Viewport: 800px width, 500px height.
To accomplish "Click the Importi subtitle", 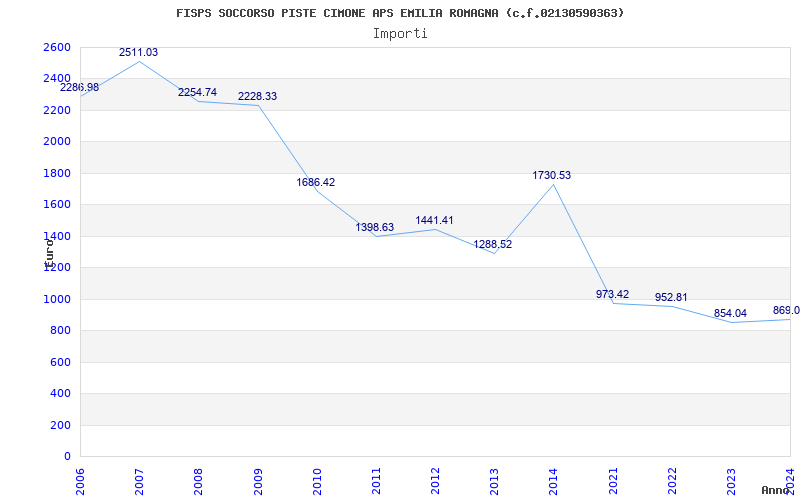I will (400, 34).
